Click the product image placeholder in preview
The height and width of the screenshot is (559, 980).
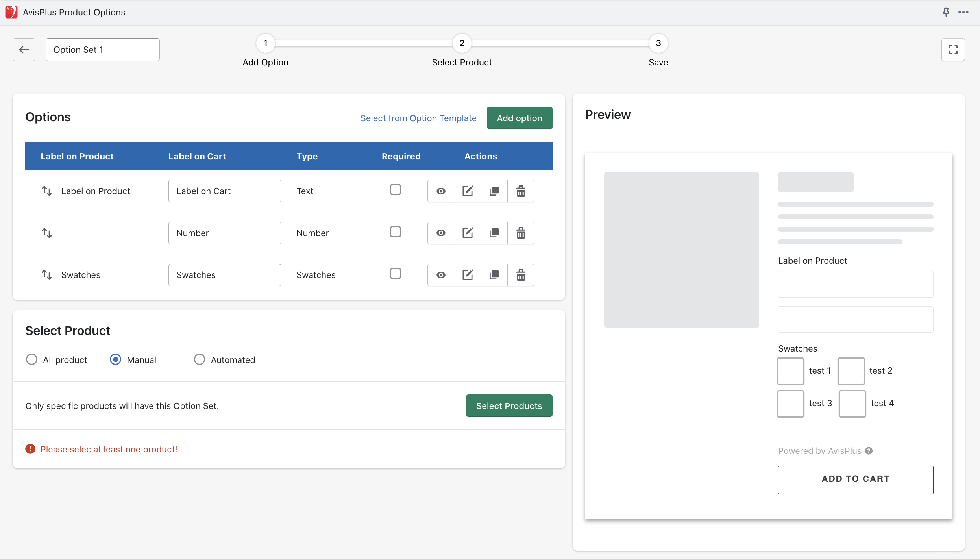(681, 250)
